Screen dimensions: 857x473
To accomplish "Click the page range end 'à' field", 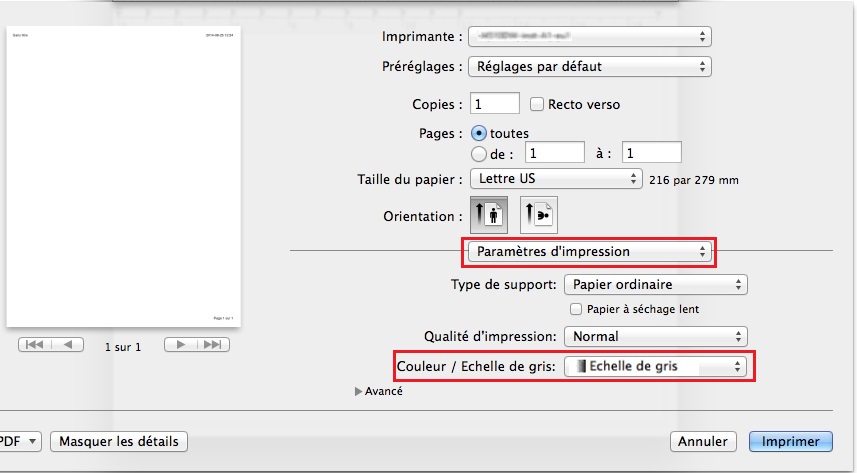I will [x=651, y=153].
